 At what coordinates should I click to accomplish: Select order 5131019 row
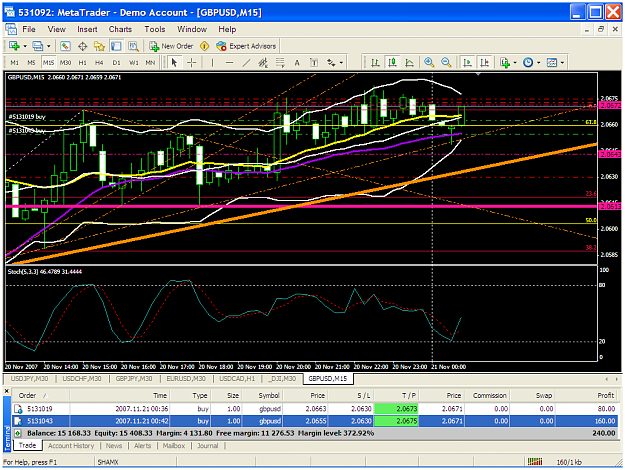pos(315,409)
